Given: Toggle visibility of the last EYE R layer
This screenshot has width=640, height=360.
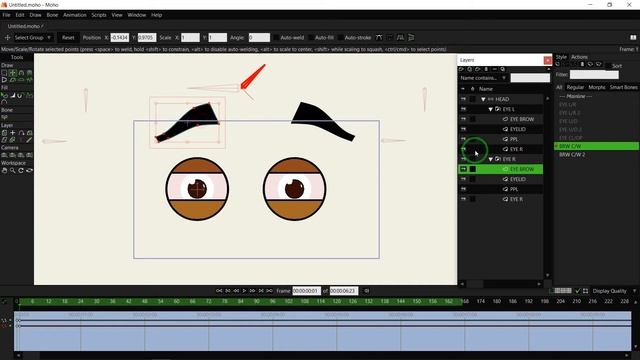Looking at the screenshot, I should 463,199.
